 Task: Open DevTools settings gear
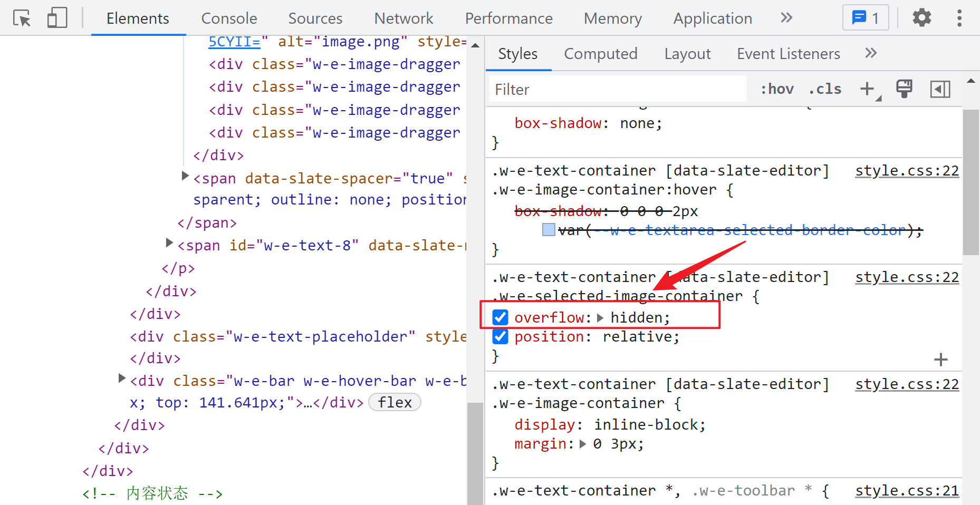coord(922,18)
